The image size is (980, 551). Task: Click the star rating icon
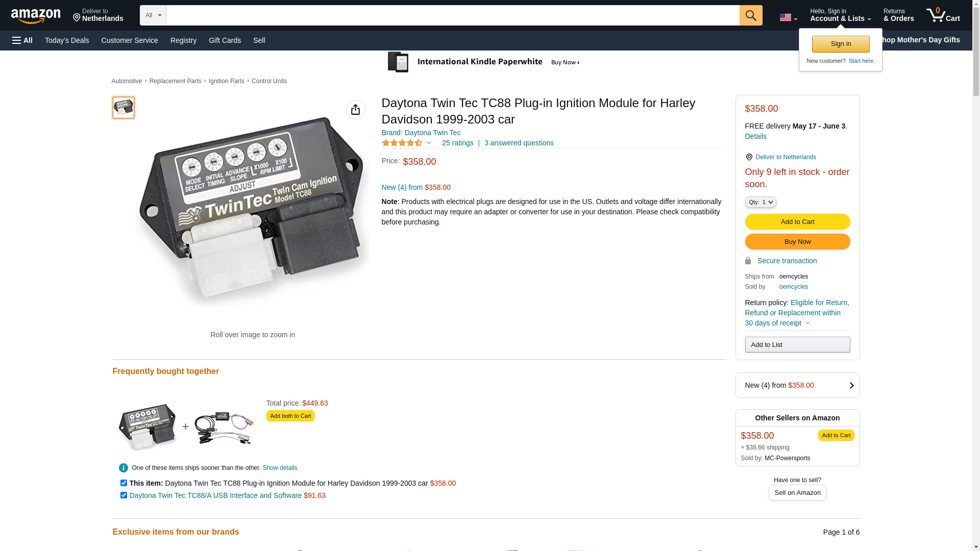pos(402,143)
